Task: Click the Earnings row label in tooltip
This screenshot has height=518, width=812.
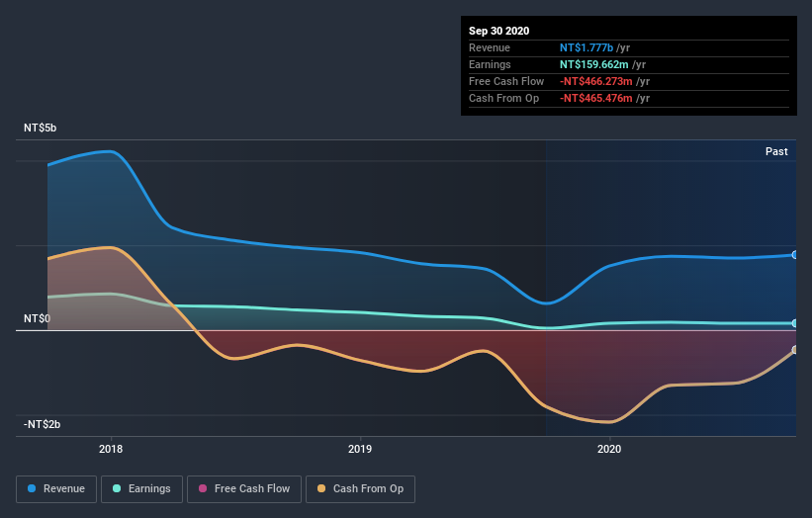Action: [490, 64]
